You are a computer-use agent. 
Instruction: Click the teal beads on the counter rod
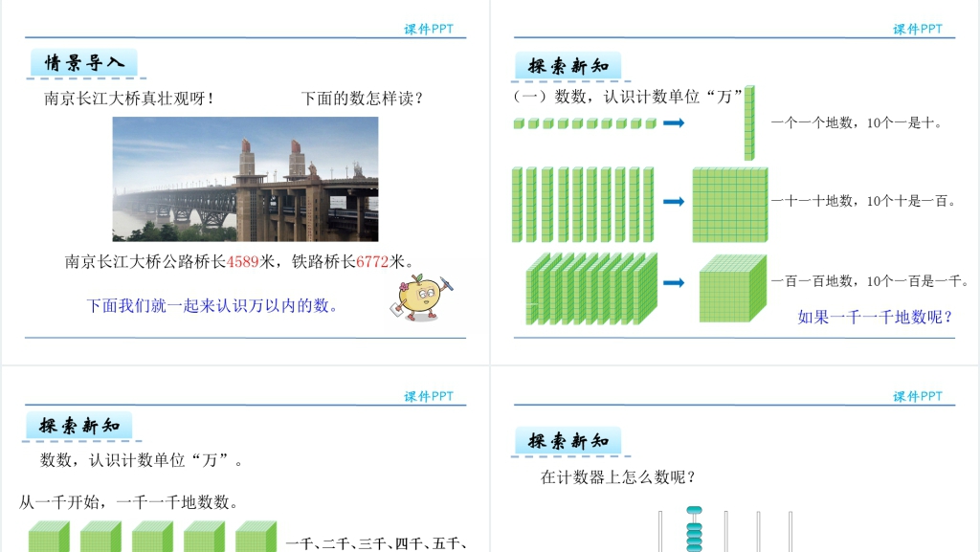[x=694, y=529]
